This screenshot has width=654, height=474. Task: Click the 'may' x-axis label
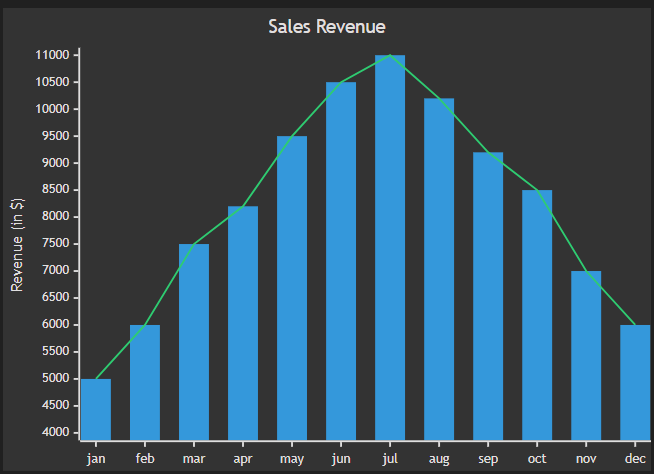(292, 460)
